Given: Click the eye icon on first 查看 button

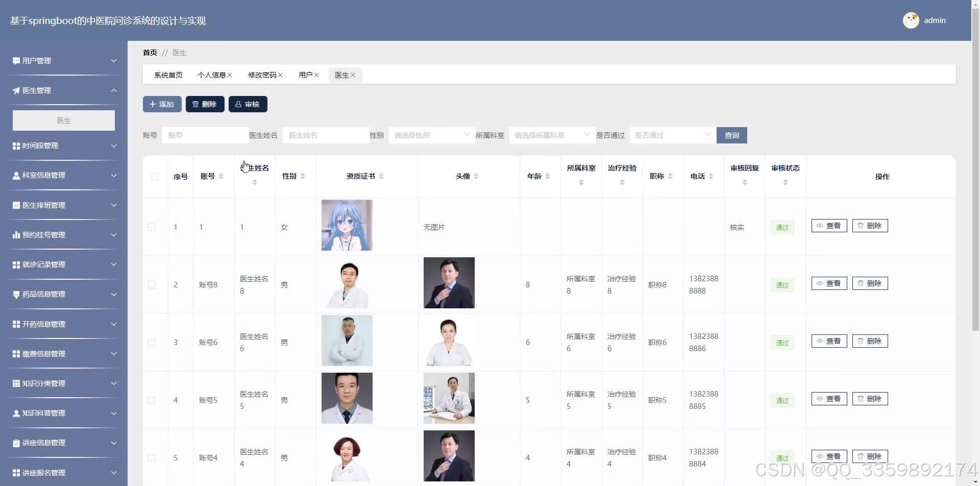Looking at the screenshot, I should (820, 225).
